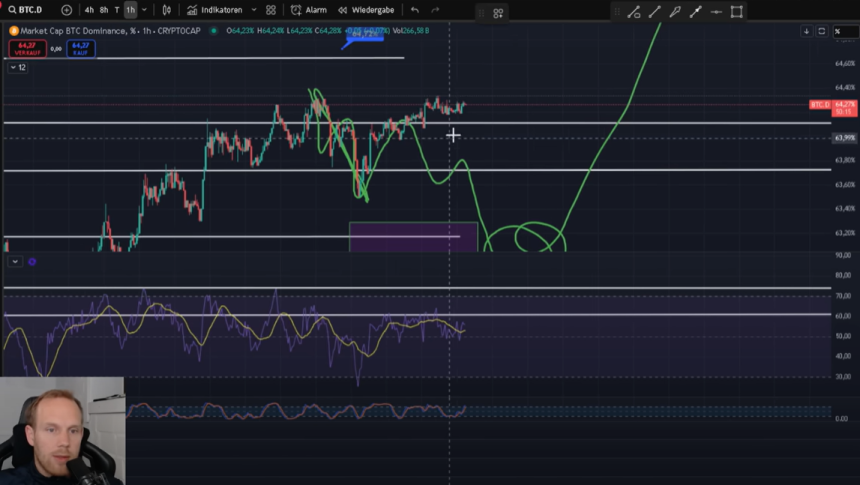Viewport: 860px width, 485px height.
Task: Add a symbol with the plus icon
Action: point(67,10)
